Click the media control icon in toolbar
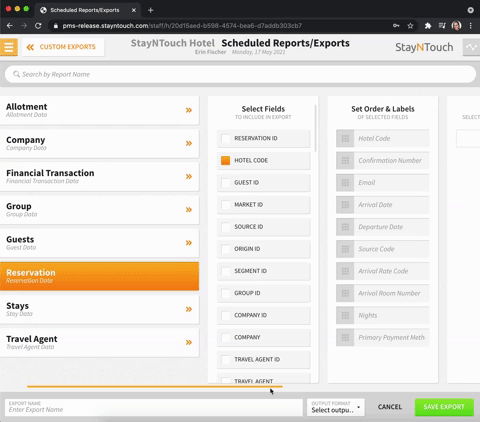The width and height of the screenshot is (480, 422). pos(442,26)
